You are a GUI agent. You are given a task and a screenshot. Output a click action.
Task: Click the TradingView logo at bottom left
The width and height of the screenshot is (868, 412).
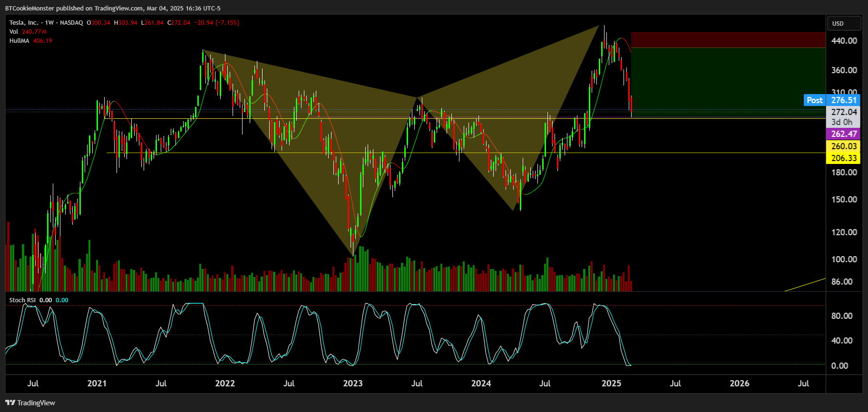[x=30, y=402]
